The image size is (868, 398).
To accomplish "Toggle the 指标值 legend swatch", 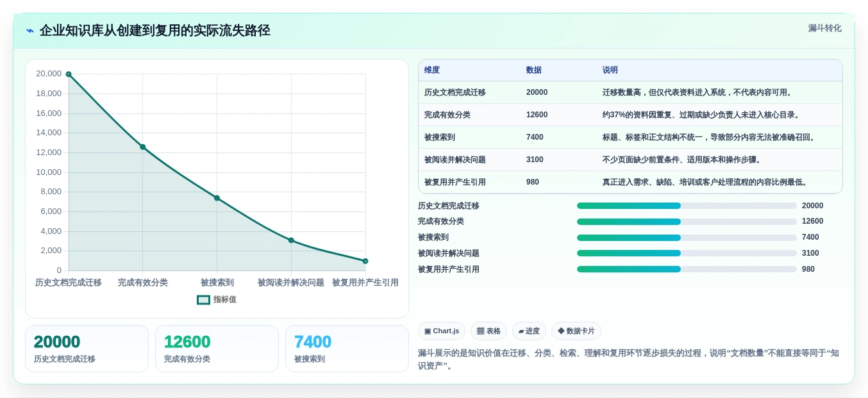I will coord(203,299).
